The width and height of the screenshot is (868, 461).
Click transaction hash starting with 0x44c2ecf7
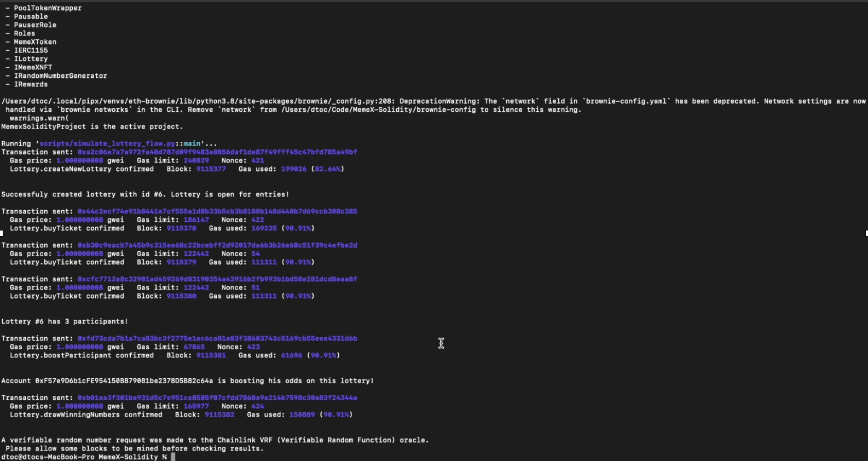pos(217,211)
